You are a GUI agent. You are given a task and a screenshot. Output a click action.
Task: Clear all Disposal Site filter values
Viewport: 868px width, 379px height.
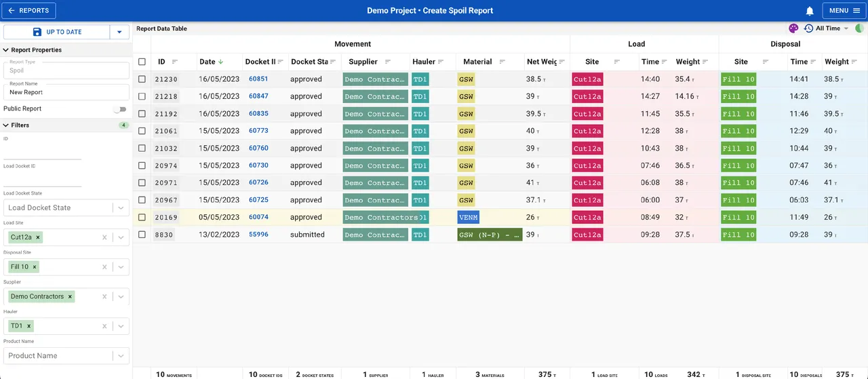point(104,267)
